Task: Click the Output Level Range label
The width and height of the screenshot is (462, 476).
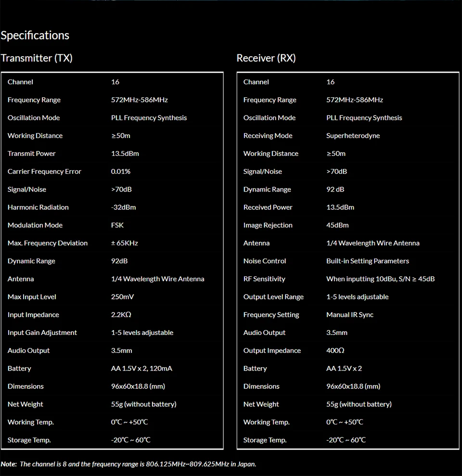Action: [273, 297]
